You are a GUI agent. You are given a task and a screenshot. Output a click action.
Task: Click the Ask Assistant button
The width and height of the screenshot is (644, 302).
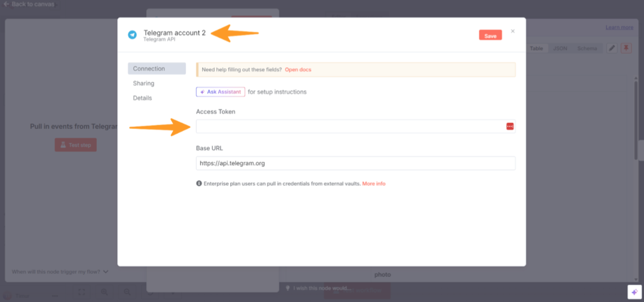220,92
